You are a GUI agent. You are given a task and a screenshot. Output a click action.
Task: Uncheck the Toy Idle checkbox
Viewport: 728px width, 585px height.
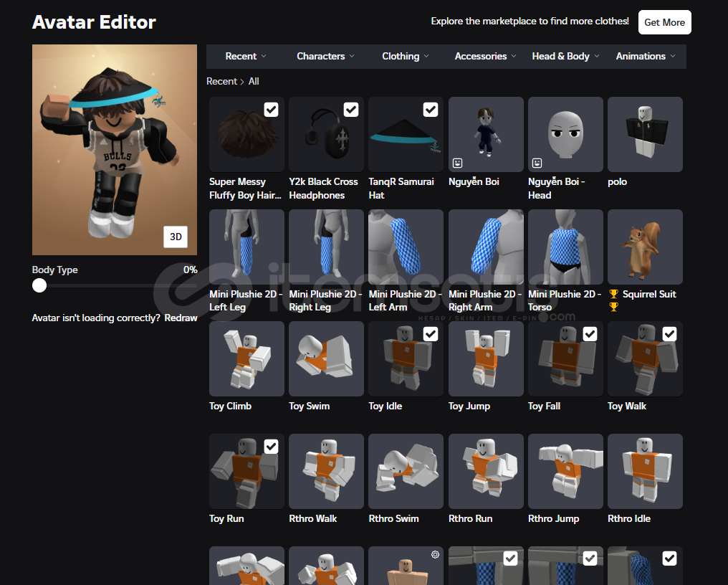[x=431, y=334]
